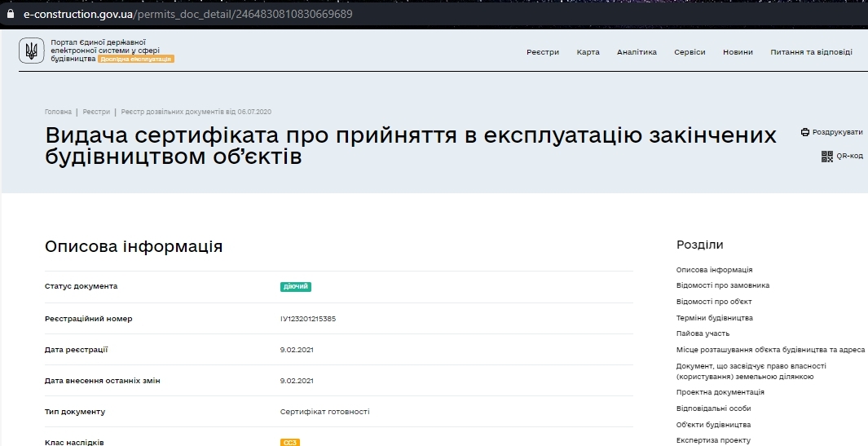The width and height of the screenshot is (868, 446).
Task: Click the QR-код link label
Action: pyautogui.click(x=850, y=157)
